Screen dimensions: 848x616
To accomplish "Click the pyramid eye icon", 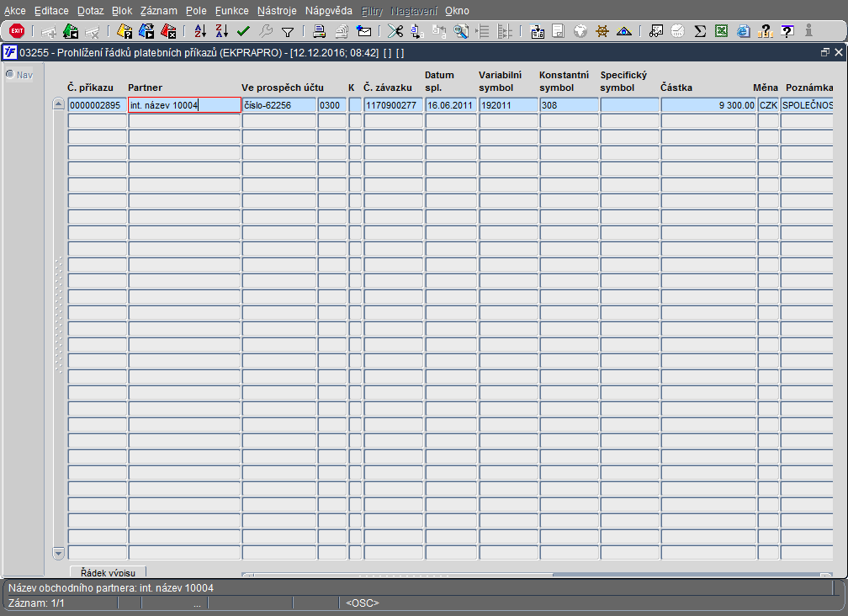I will tap(624, 31).
